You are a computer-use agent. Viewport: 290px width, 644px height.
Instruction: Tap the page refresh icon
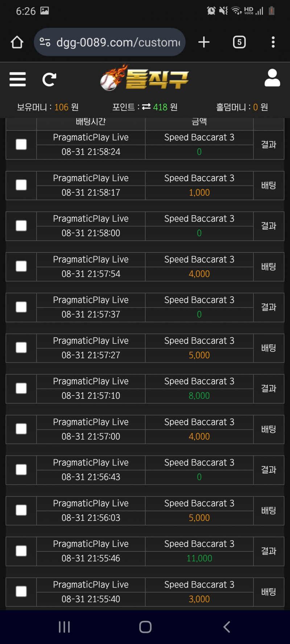pos(49,79)
